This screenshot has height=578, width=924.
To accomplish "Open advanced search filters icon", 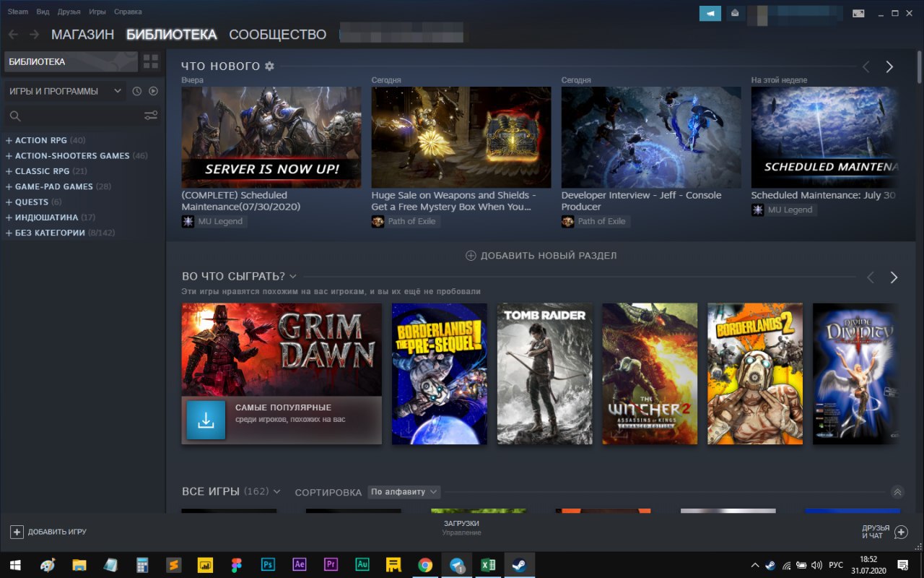I will (x=151, y=116).
